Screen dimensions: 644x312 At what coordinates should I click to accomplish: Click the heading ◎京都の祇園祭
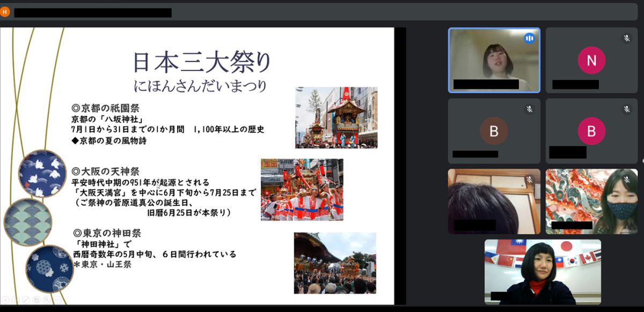(105, 108)
